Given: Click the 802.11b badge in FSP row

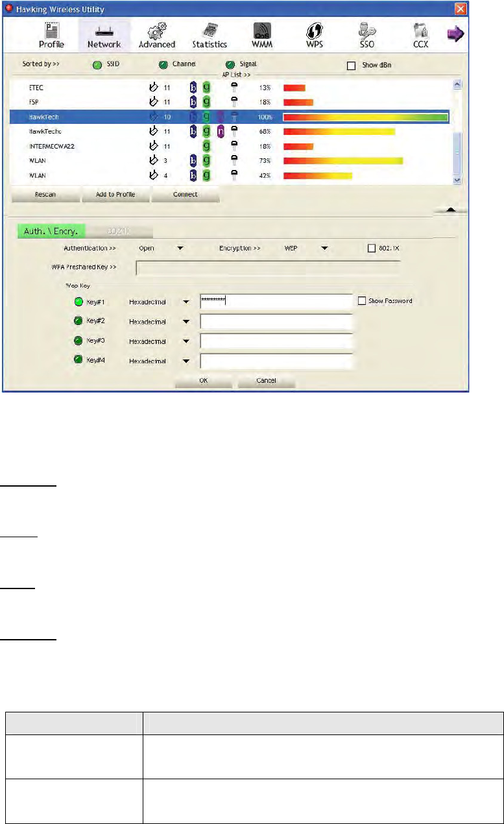Looking at the screenshot, I should point(193,102).
